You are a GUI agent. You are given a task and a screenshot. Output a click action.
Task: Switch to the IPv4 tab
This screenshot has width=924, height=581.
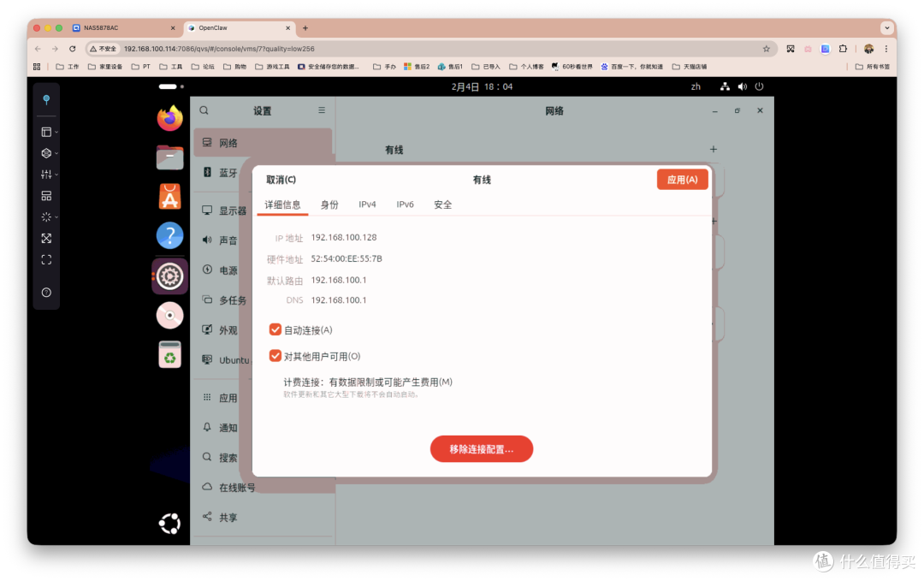[367, 205]
